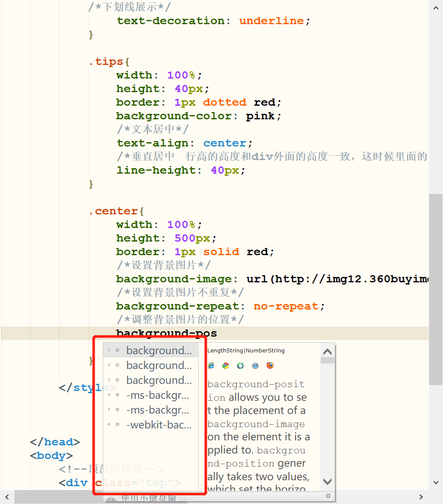Image resolution: width=443 pixels, height=504 pixels.
Task: Click the editor horizontal scroll-left arrow
Action: point(7,497)
